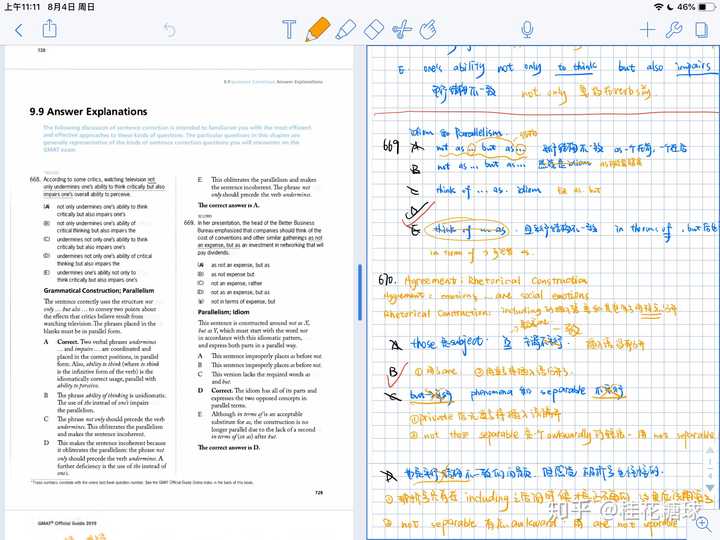Jump down with notes pane arrow
This screenshot has height=540, width=720.
710,487
